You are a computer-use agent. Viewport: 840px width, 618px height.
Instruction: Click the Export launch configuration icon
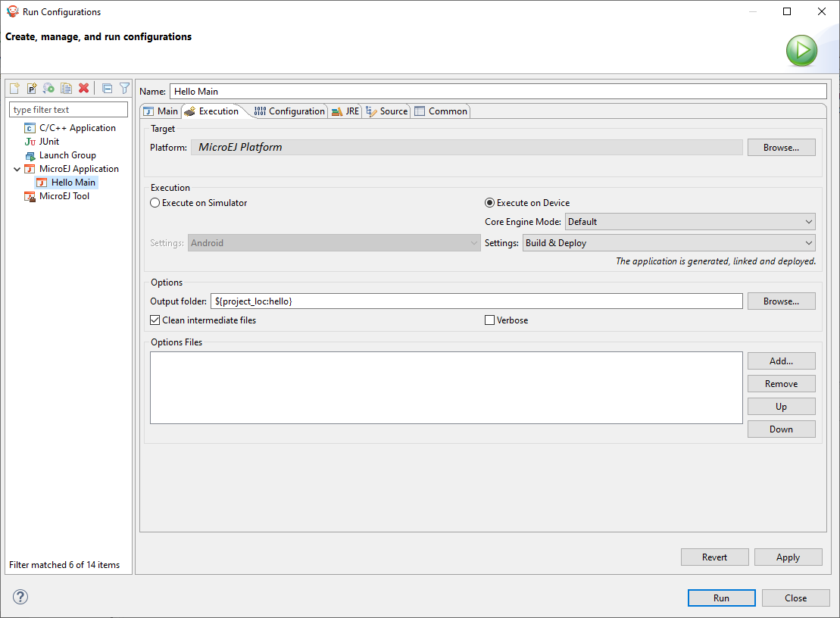tap(48, 88)
